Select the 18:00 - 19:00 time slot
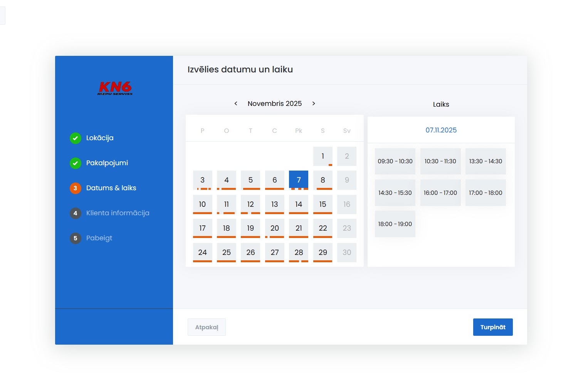Viewport: 588px width, 382px height. coord(395,224)
